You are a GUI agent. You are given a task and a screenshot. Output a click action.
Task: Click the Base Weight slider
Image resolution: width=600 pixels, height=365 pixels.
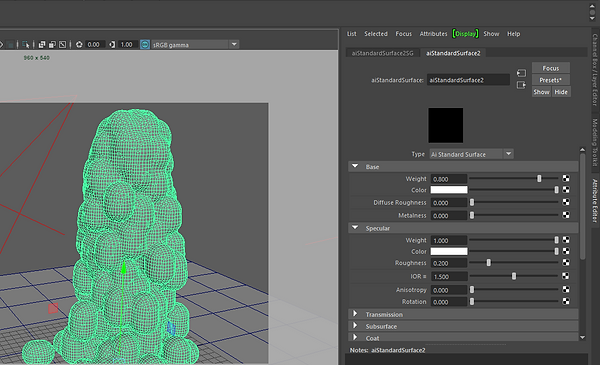(514, 178)
